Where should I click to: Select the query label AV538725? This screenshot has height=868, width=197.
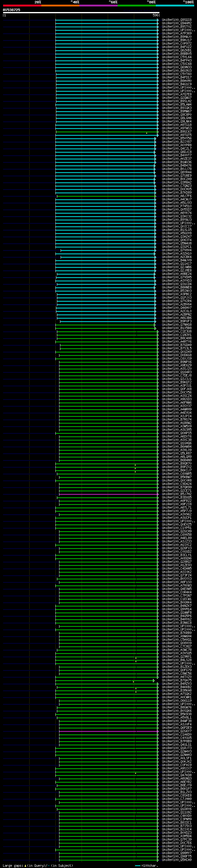11,10
